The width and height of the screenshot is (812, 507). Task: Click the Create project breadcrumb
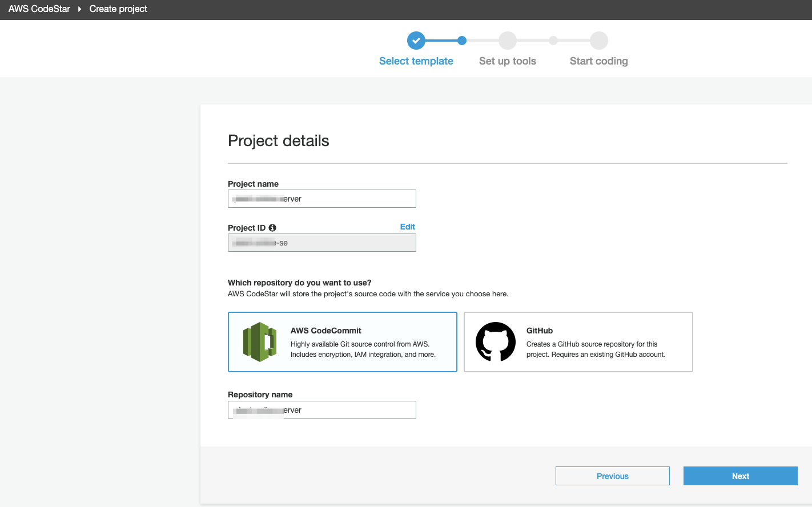click(118, 9)
